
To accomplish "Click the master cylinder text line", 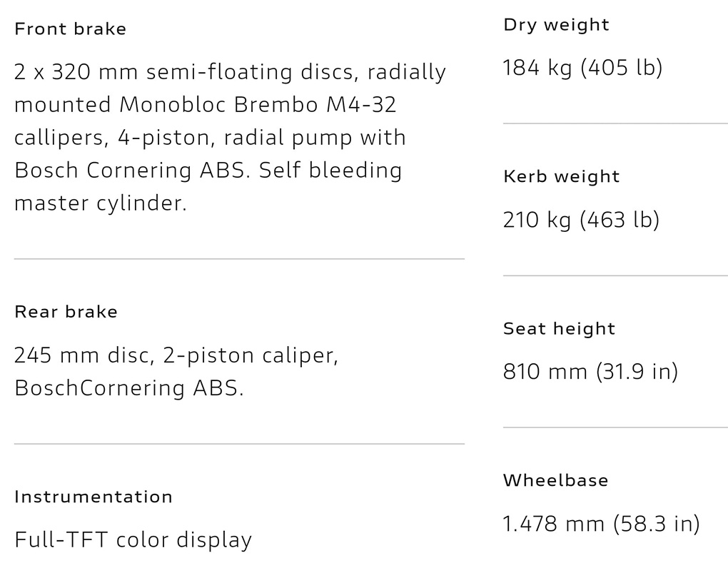I will click(100, 203).
